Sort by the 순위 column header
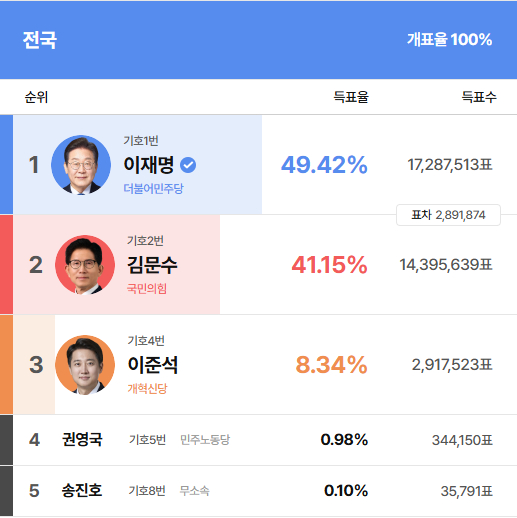Image resolution: width=517 pixels, height=518 pixels. [x=36, y=97]
